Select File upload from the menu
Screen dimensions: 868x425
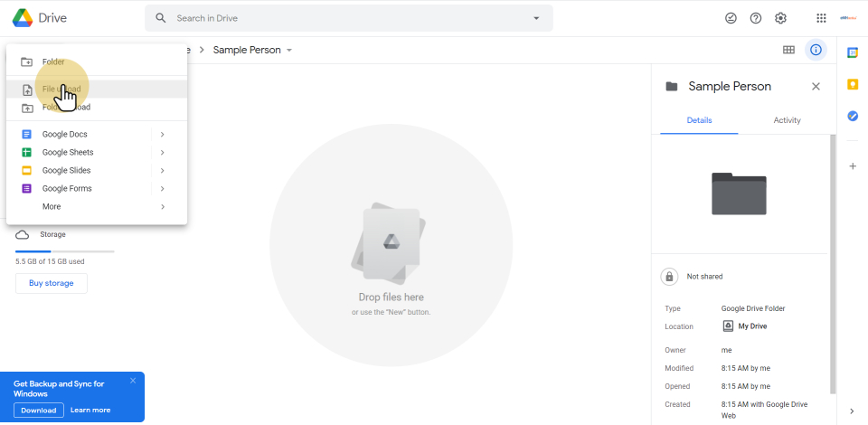click(61, 89)
